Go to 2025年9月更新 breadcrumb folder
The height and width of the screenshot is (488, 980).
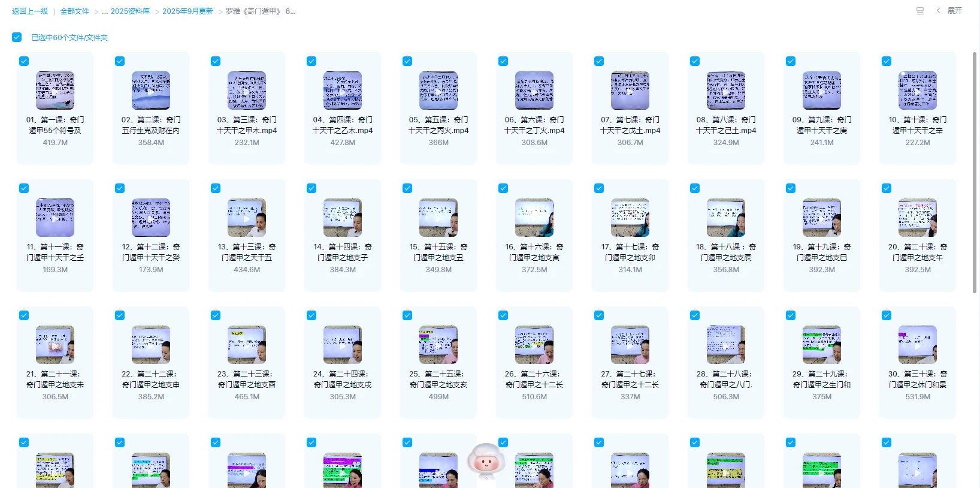tap(187, 11)
